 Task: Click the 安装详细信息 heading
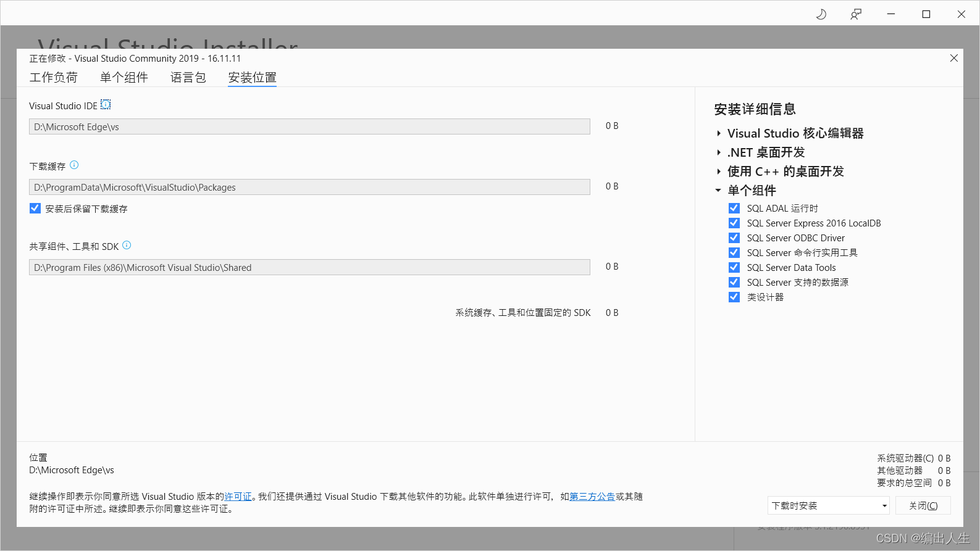[755, 109]
